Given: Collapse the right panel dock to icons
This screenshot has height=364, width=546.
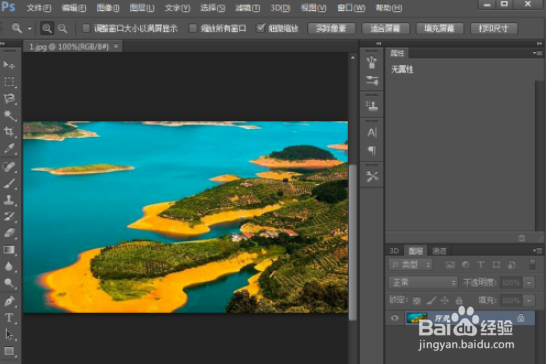Looking at the screenshot, I should pyautogui.click(x=539, y=44).
